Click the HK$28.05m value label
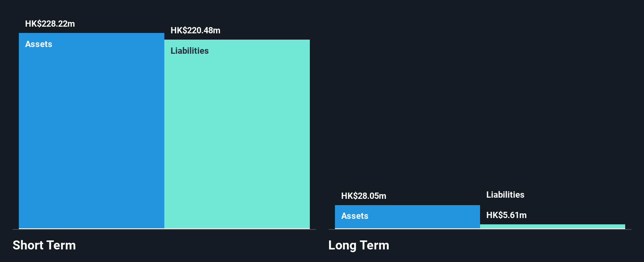This screenshot has height=262, width=644. pyautogui.click(x=364, y=196)
